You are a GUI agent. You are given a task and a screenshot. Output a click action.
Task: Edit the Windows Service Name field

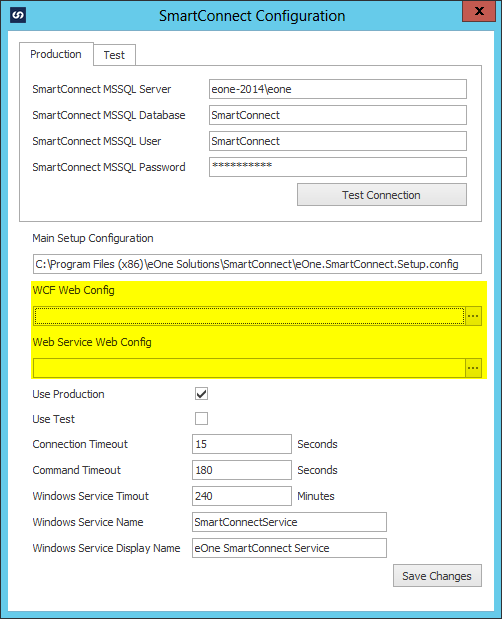(289, 522)
